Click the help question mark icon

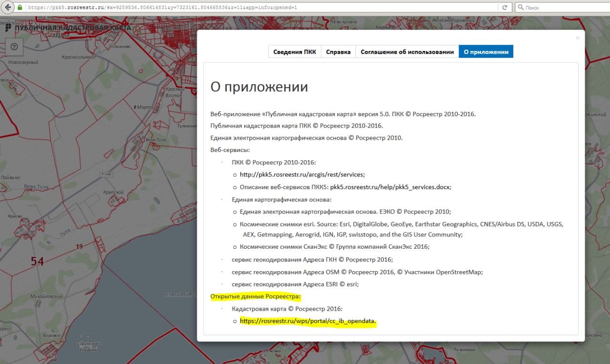tap(14, 47)
